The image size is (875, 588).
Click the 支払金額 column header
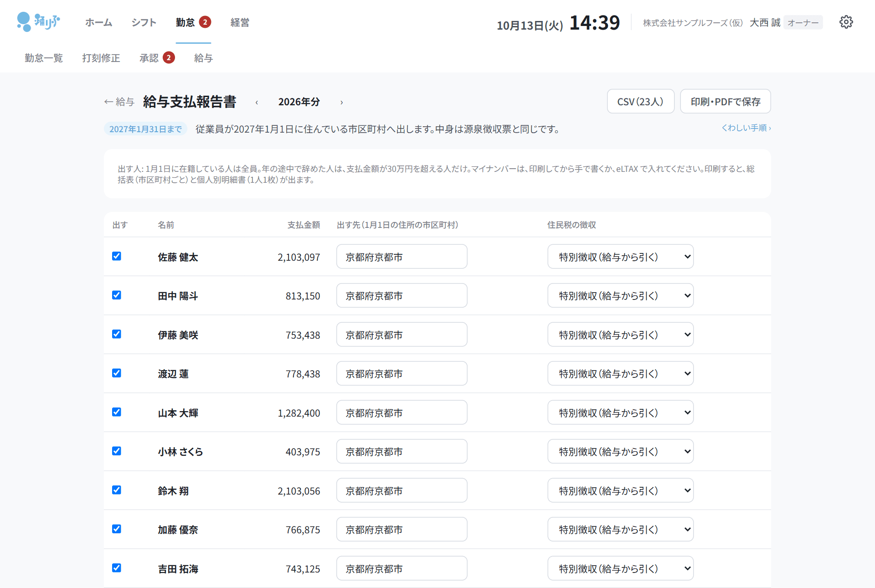304,225
